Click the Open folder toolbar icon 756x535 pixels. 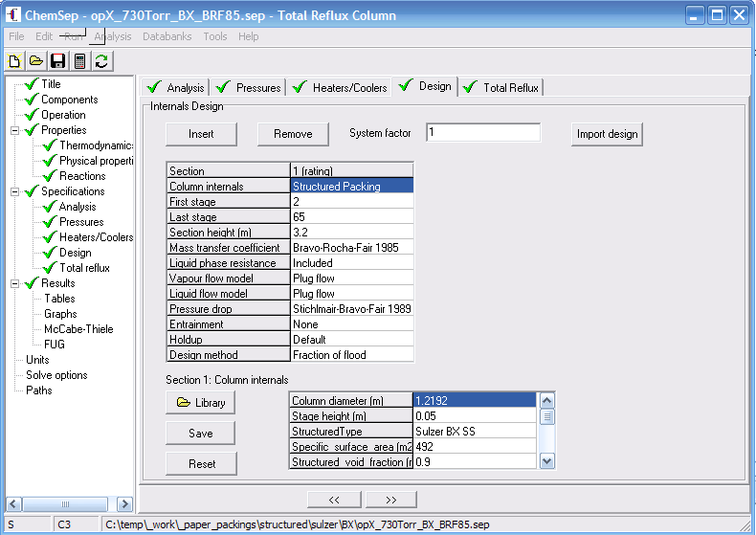pos(36,61)
